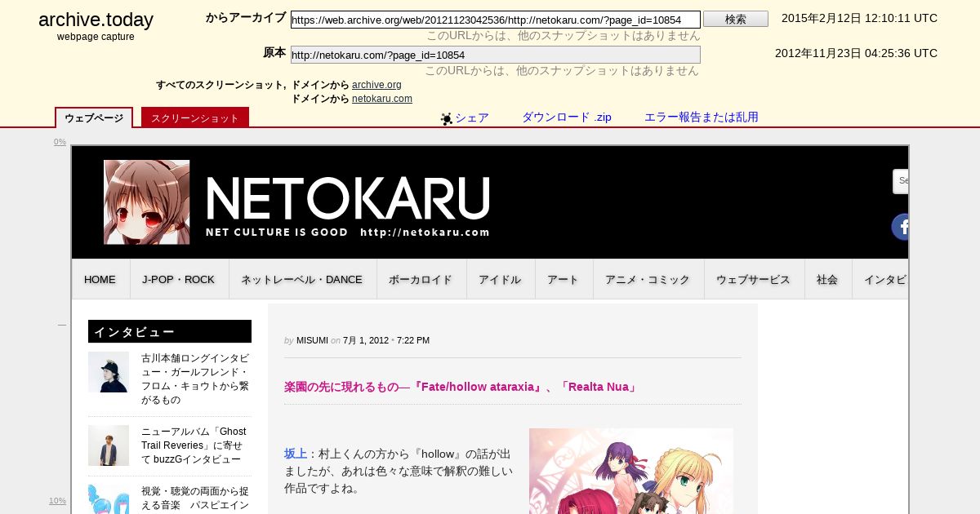980x514 pixels.
Task: Click the site search box in header
Action: click(901, 181)
